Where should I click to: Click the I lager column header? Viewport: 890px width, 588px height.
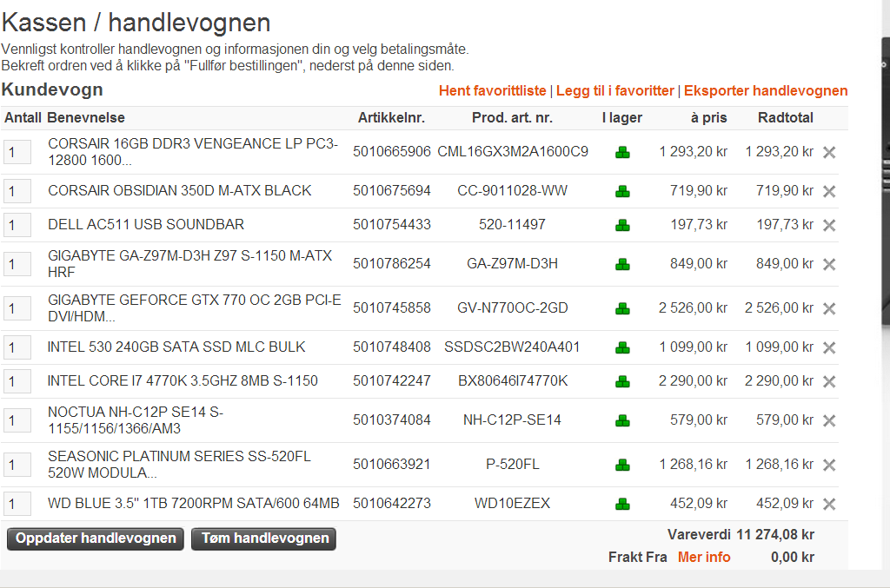tap(622, 118)
